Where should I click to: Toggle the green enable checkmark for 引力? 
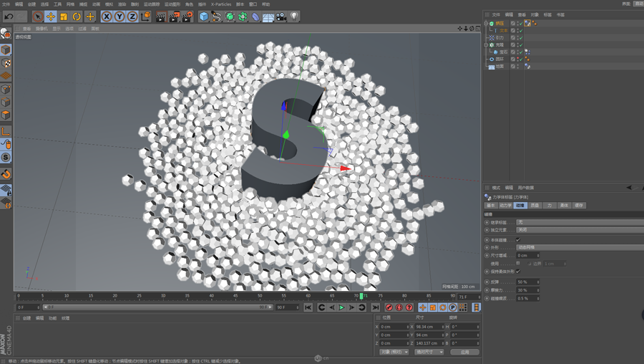click(521, 38)
